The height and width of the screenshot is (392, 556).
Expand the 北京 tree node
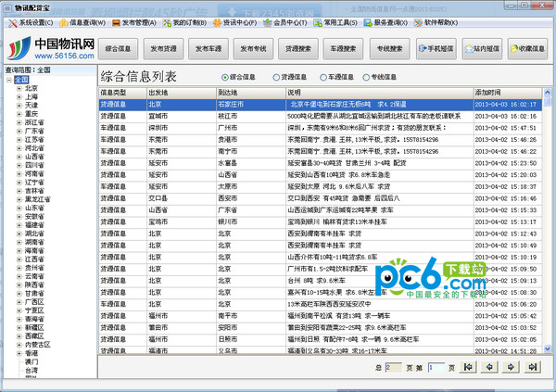pyautogui.click(x=19, y=88)
